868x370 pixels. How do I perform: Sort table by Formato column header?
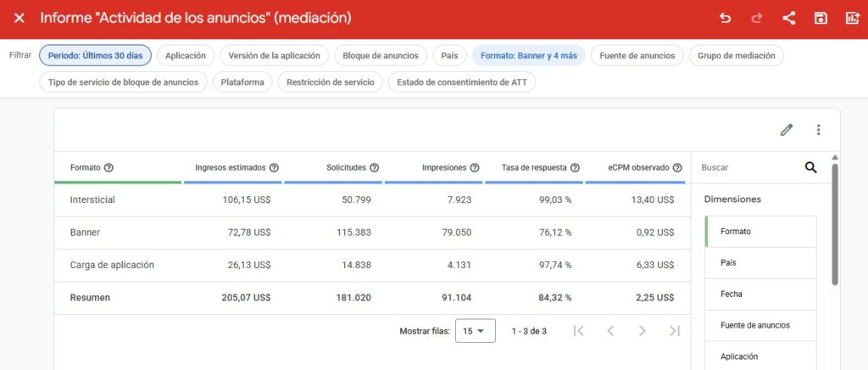point(86,168)
